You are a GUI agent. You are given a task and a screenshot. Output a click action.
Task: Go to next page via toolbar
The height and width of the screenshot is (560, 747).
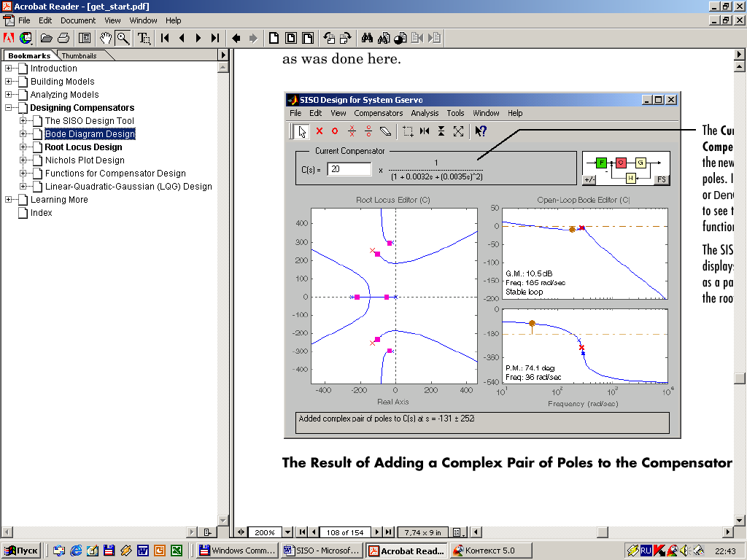tap(198, 38)
